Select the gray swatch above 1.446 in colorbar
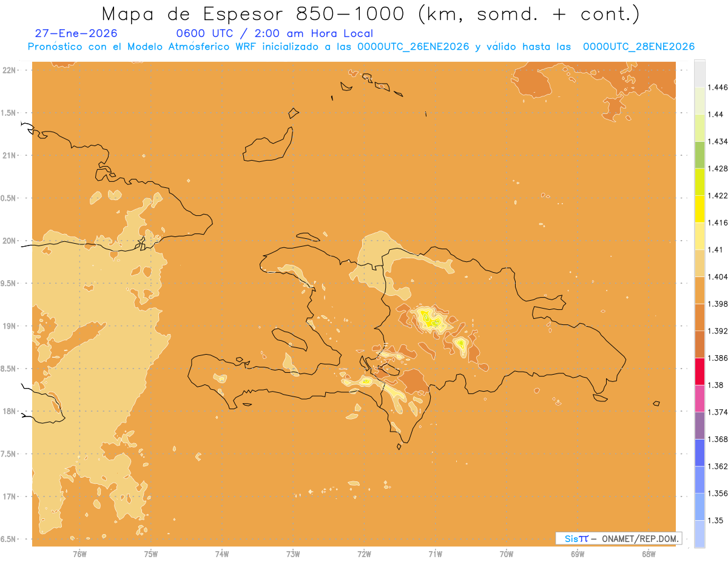 click(699, 74)
